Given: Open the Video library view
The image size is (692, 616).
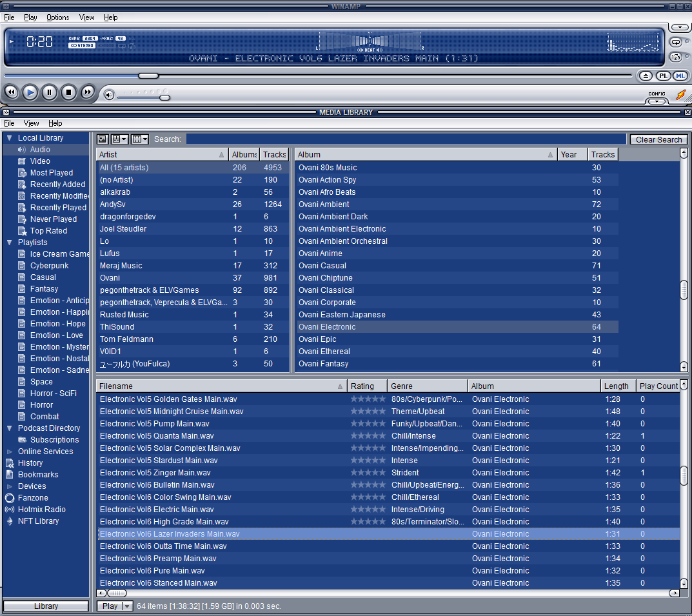Looking at the screenshot, I should (40, 161).
